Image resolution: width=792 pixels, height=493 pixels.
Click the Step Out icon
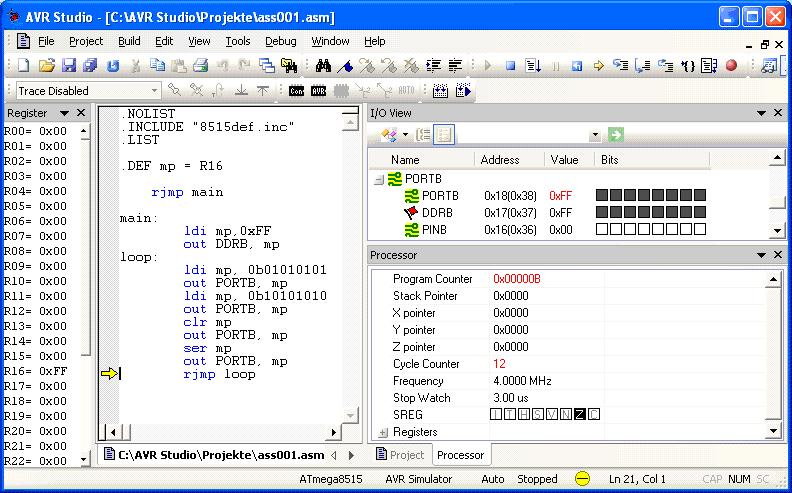point(665,65)
